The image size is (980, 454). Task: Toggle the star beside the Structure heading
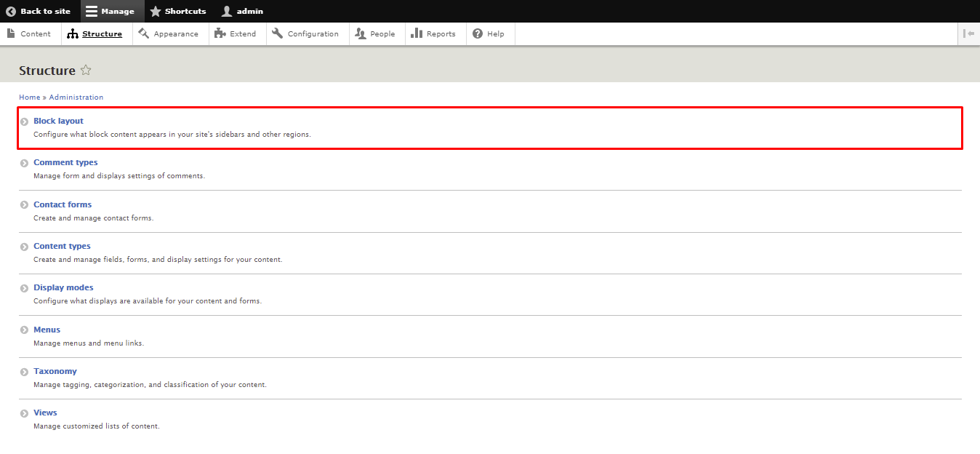point(86,70)
